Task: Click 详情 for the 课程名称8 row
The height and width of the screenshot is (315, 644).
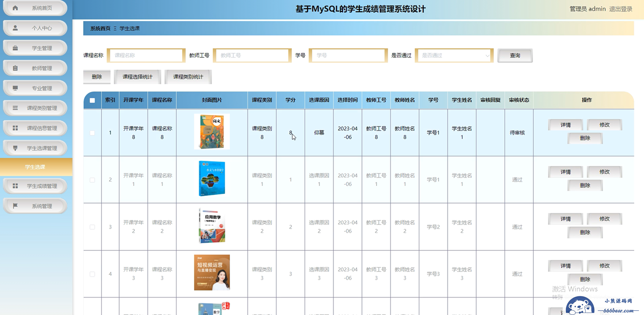Action: point(565,125)
